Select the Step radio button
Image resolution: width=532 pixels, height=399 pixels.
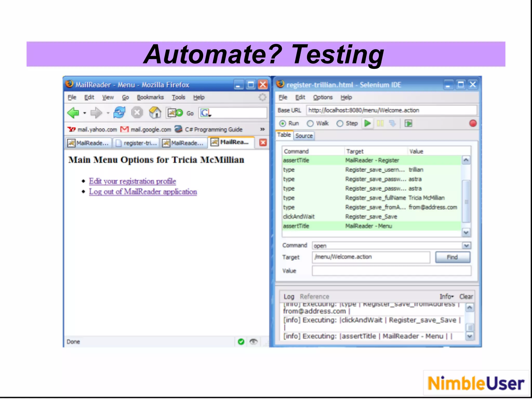pyautogui.click(x=340, y=124)
